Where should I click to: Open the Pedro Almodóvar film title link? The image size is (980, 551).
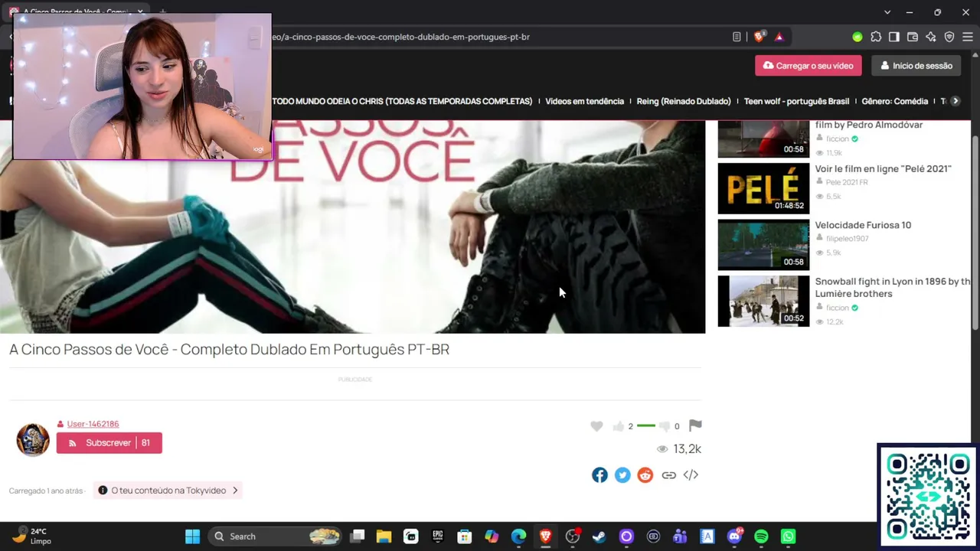(868, 125)
